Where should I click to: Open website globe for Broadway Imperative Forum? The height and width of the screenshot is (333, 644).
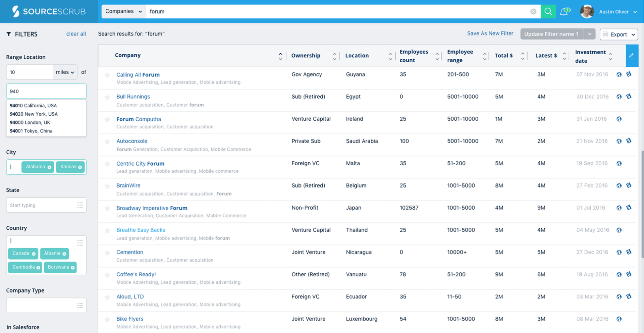(619, 208)
